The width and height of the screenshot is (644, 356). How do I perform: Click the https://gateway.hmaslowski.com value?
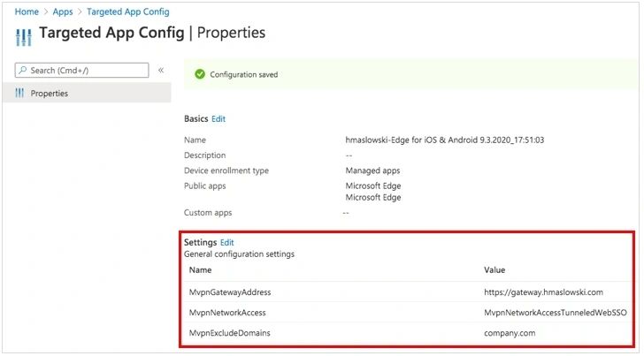tap(543, 292)
